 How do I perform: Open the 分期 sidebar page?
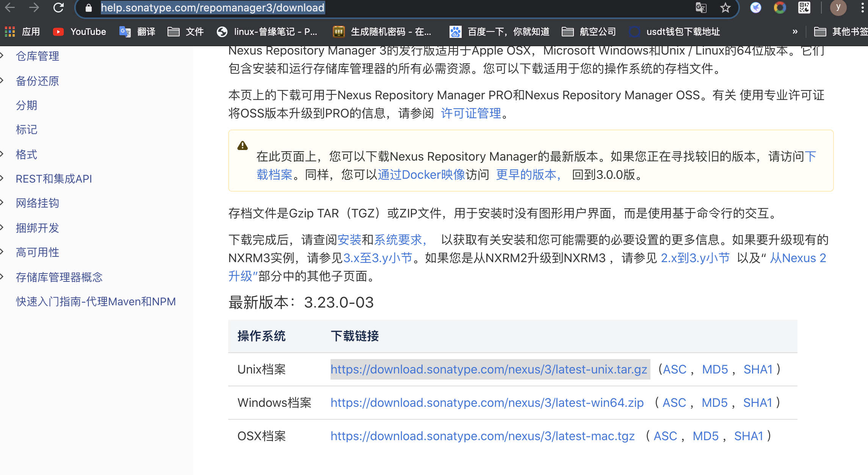(27, 105)
